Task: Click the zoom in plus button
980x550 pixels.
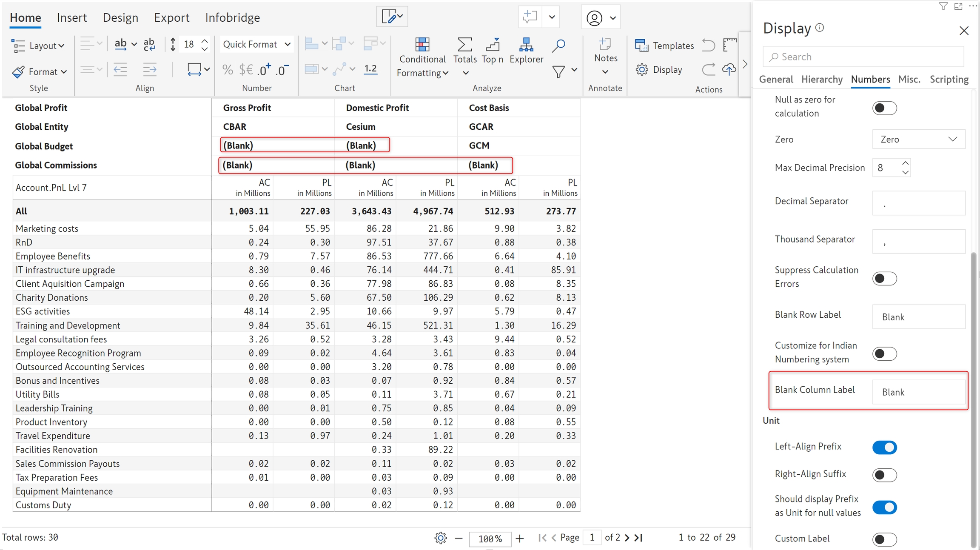Action: (x=520, y=539)
